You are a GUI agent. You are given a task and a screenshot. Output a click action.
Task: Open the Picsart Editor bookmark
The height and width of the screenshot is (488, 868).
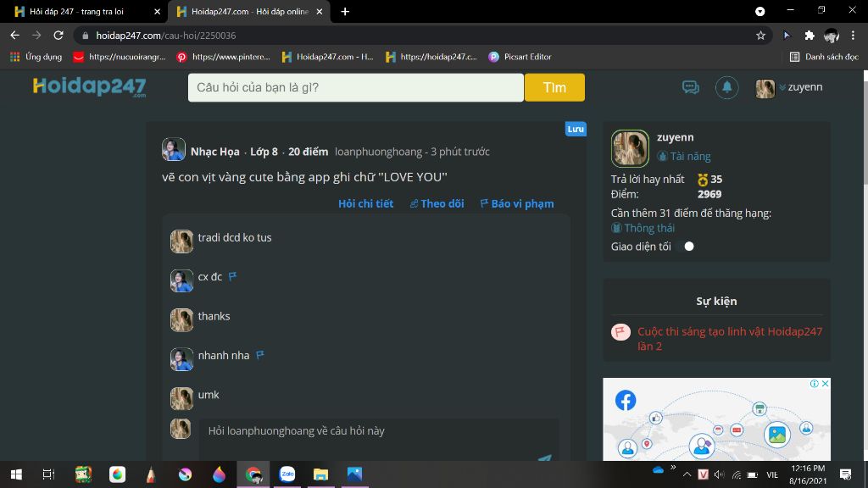click(x=520, y=57)
